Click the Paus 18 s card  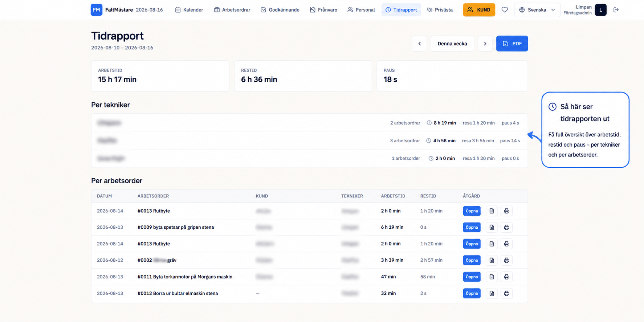452,76
